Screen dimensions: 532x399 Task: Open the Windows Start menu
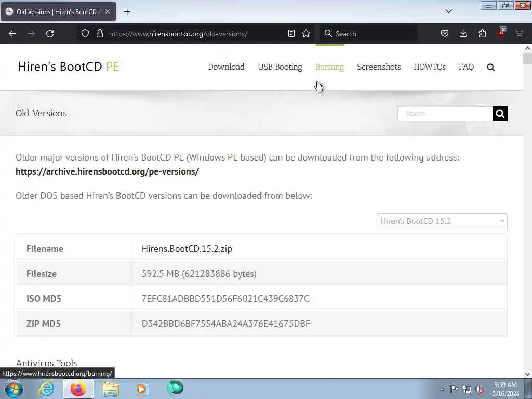pos(14,389)
